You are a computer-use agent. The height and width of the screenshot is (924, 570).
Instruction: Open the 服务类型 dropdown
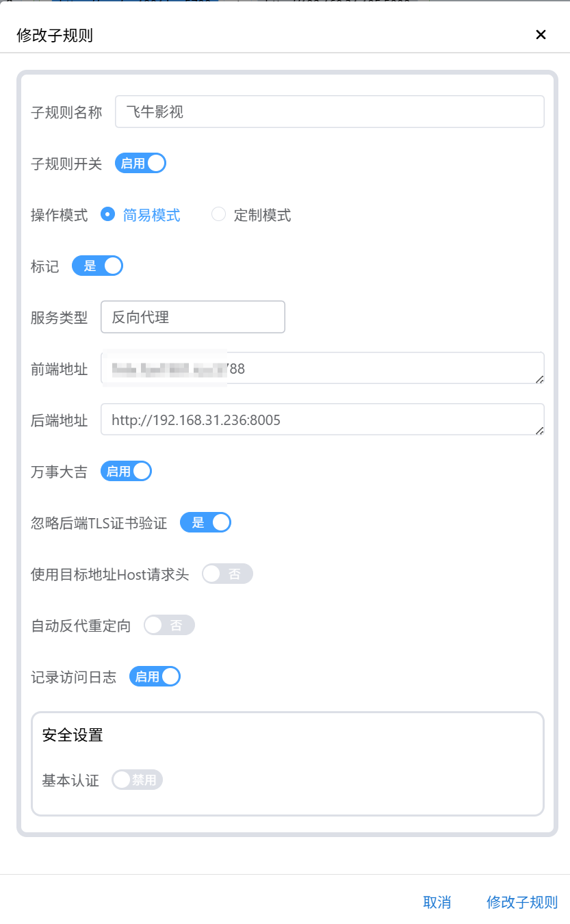[x=192, y=318]
